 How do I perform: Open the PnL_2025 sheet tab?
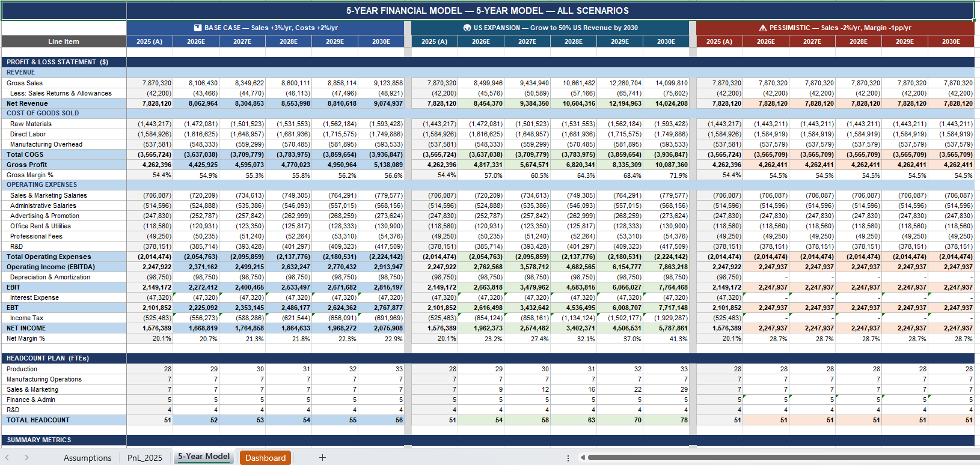(x=145, y=458)
